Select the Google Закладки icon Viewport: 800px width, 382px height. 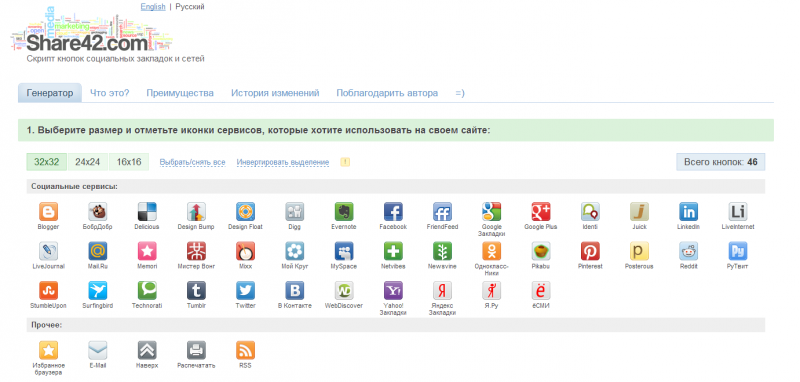click(491, 211)
